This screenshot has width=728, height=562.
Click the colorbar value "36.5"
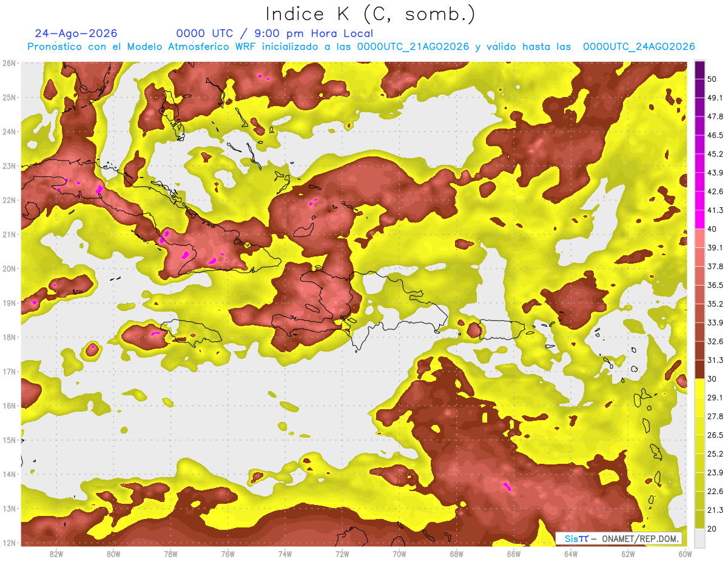coord(715,285)
